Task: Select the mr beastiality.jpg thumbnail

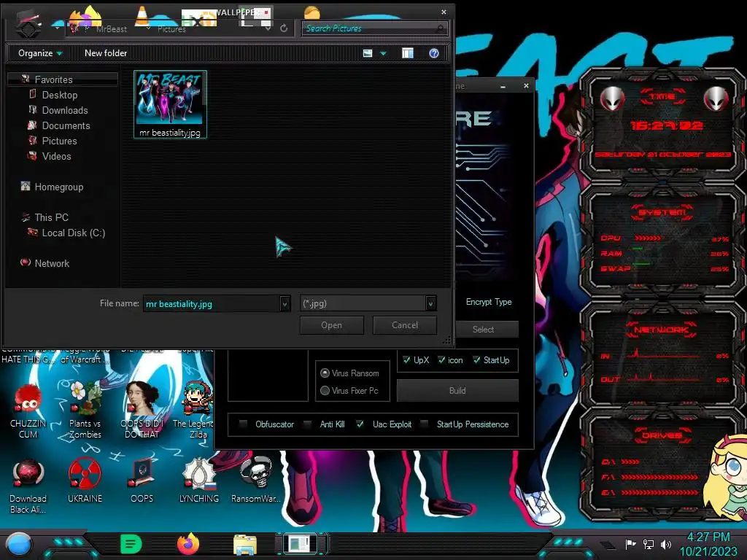Action: point(170,104)
